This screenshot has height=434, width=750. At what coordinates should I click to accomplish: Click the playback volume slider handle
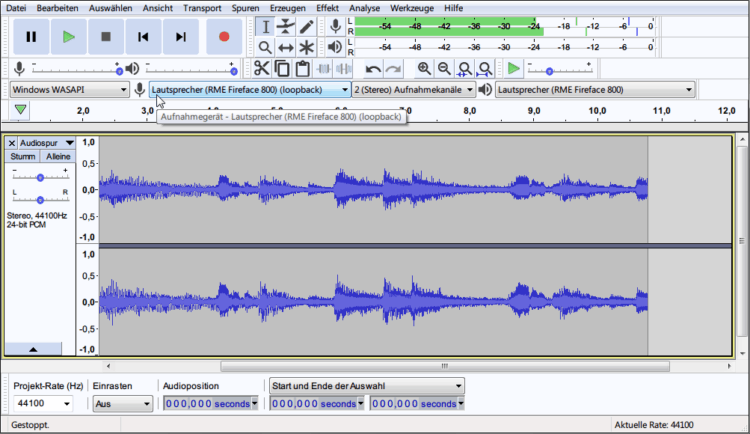click(x=233, y=71)
